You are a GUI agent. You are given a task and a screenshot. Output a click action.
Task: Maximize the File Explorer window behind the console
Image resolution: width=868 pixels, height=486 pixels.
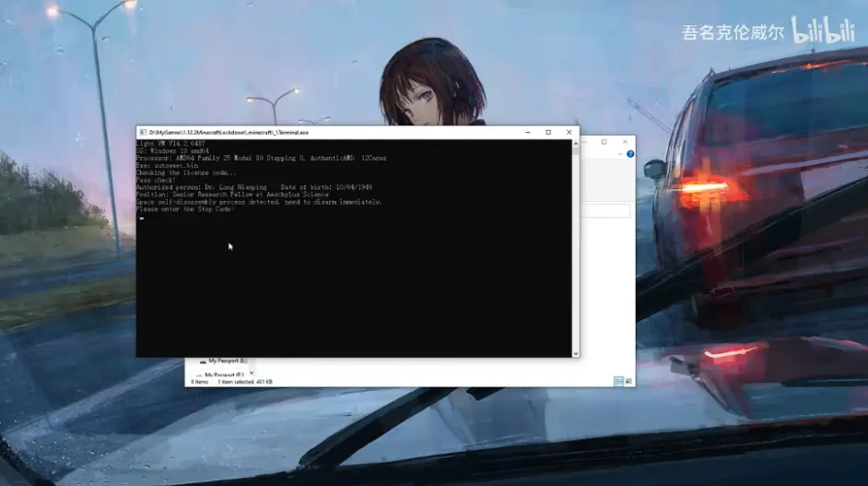tap(604, 142)
